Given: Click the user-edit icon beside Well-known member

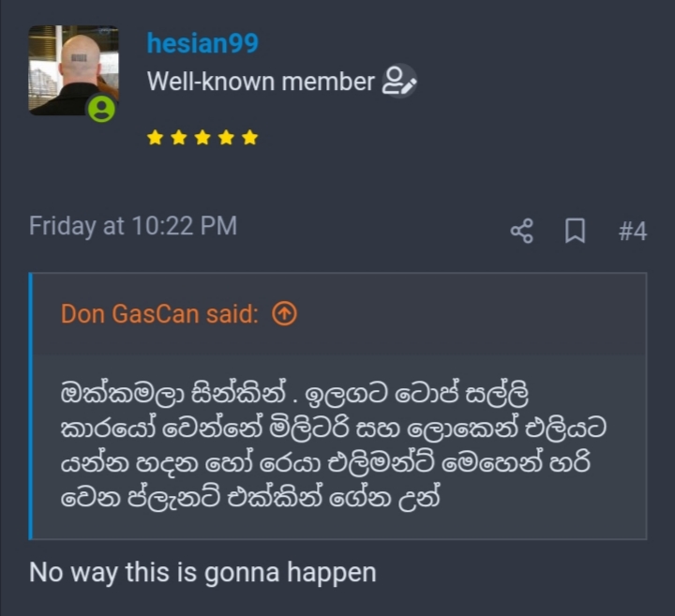Looking at the screenshot, I should 399,81.
